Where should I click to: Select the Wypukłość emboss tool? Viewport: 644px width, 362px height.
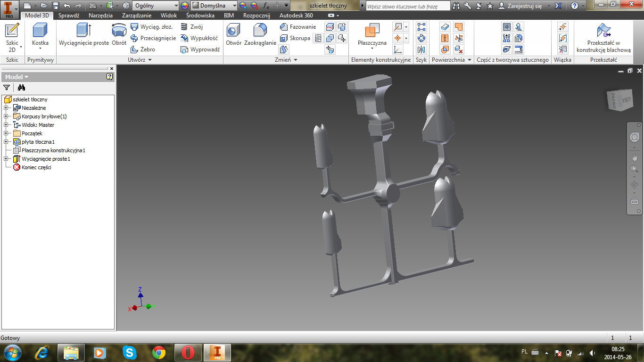coord(199,38)
